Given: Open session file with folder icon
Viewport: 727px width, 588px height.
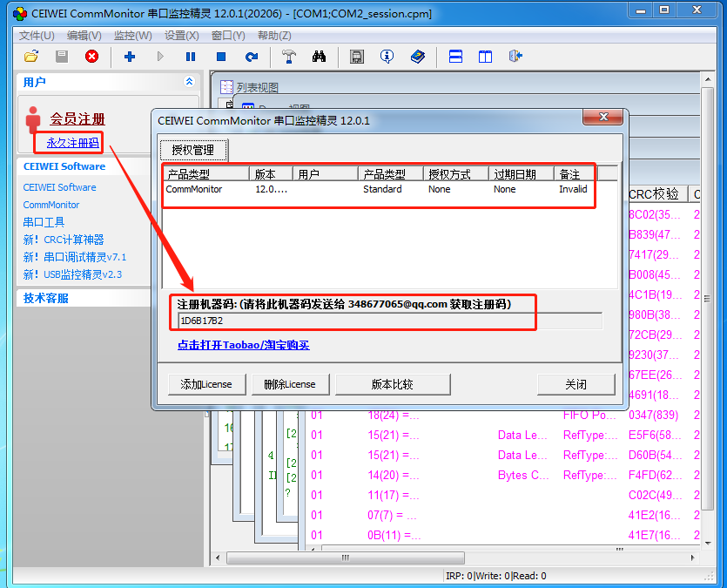Looking at the screenshot, I should [31, 57].
